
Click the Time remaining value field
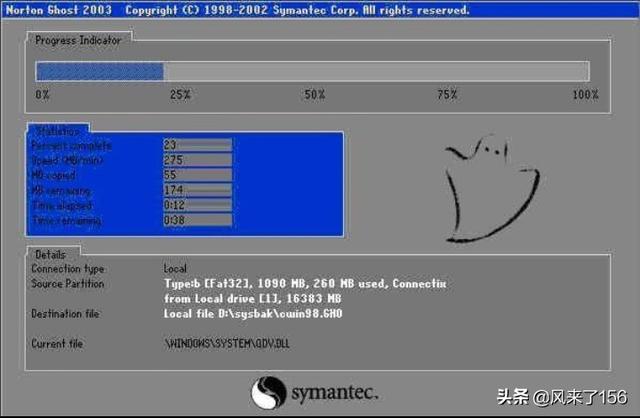[x=197, y=220]
